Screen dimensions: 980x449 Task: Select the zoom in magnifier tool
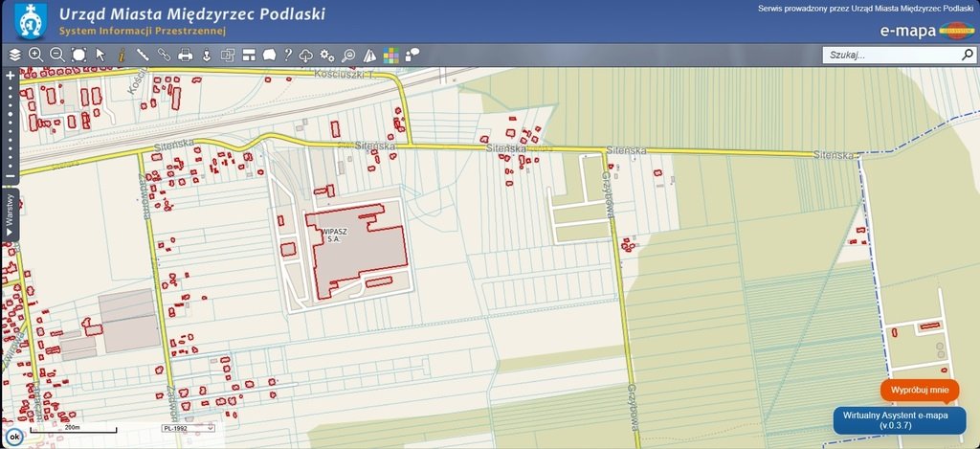[x=36, y=55]
